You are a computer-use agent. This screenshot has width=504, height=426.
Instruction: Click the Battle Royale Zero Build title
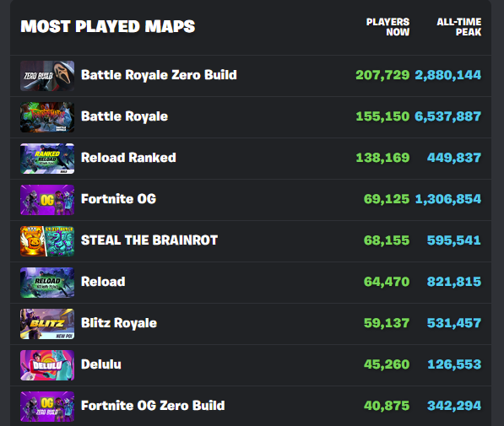(x=159, y=75)
